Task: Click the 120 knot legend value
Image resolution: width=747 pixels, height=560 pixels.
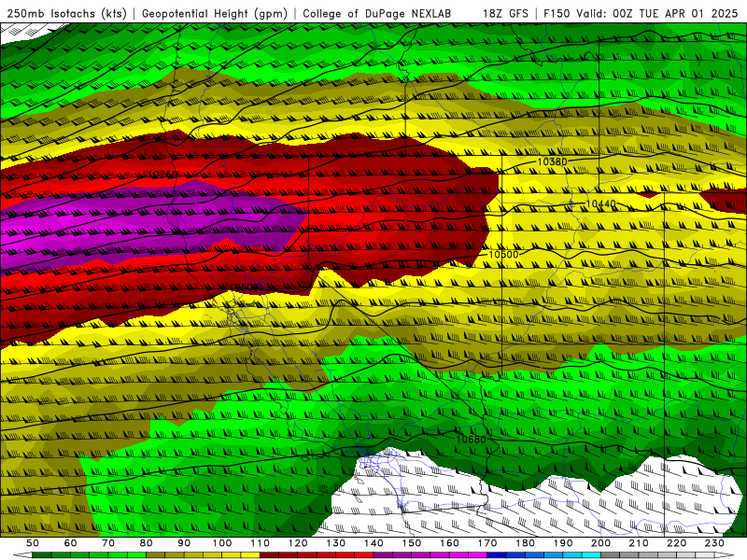Action: click(298, 543)
